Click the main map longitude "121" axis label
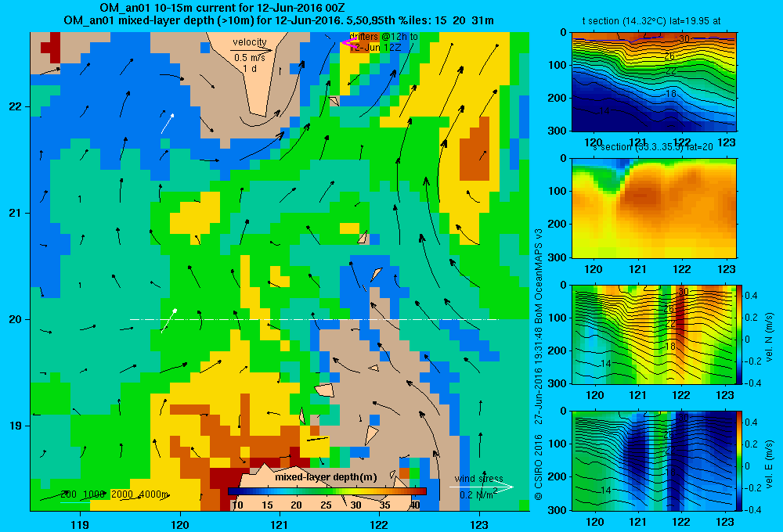Viewport: 783px width, 532px height. pyautogui.click(x=280, y=524)
